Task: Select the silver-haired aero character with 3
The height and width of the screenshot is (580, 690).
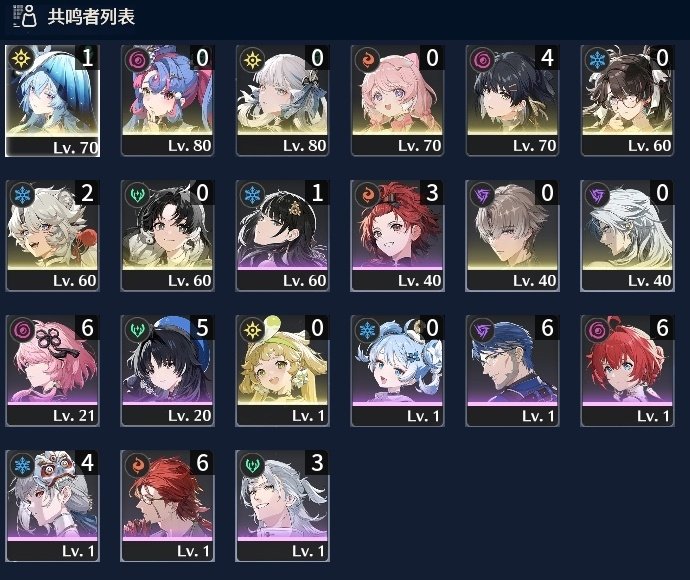Action: [283, 506]
